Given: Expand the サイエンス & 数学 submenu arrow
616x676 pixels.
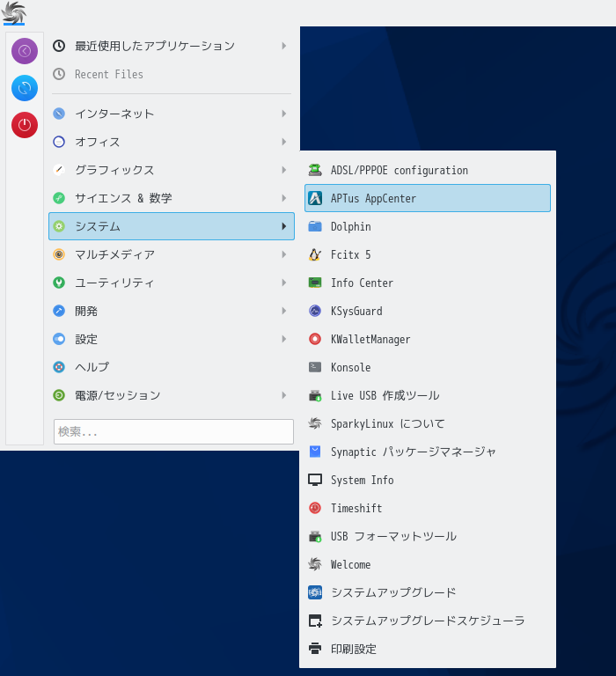Looking at the screenshot, I should (x=283, y=198).
